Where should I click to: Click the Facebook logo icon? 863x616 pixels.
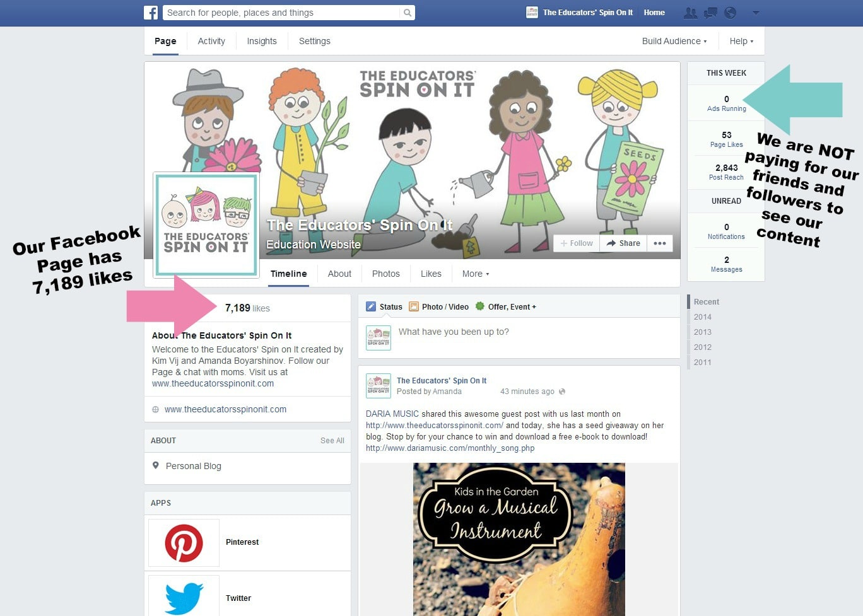(151, 13)
